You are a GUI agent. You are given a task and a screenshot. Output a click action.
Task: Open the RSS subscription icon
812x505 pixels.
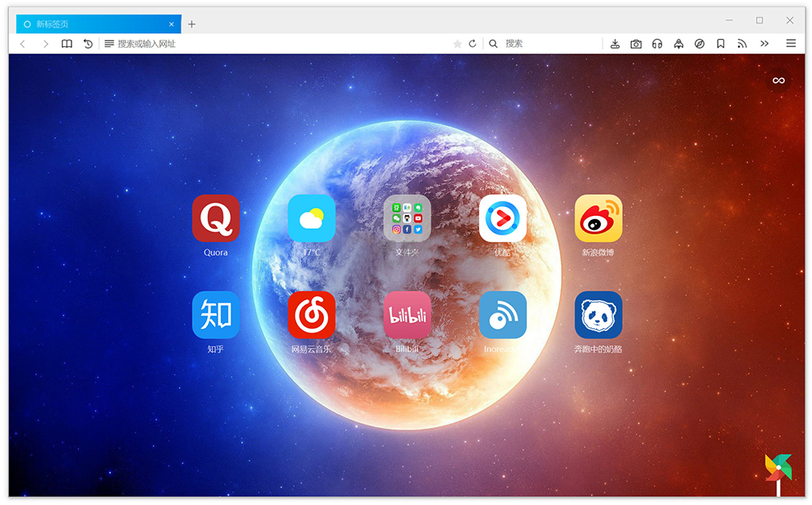click(741, 44)
